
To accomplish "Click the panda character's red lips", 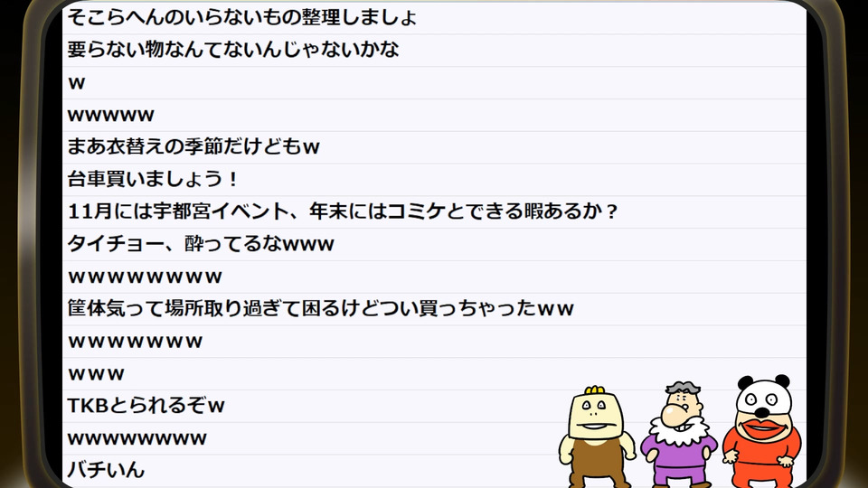I will (763, 429).
